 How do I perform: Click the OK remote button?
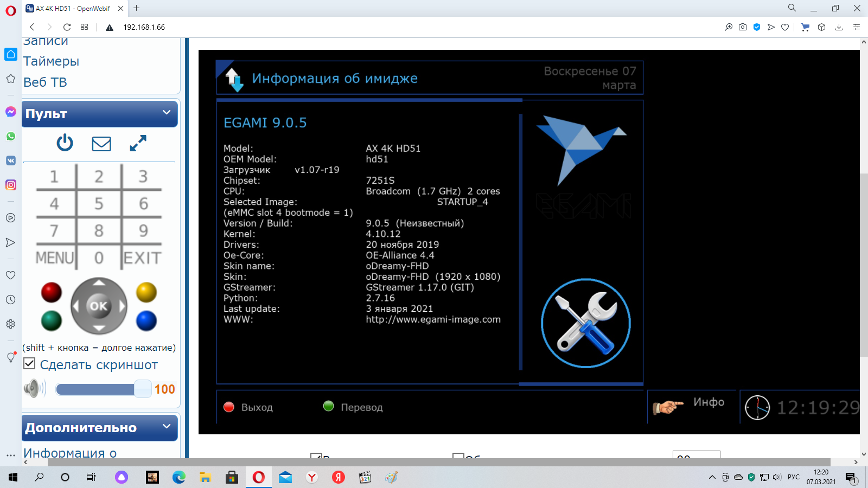click(99, 306)
